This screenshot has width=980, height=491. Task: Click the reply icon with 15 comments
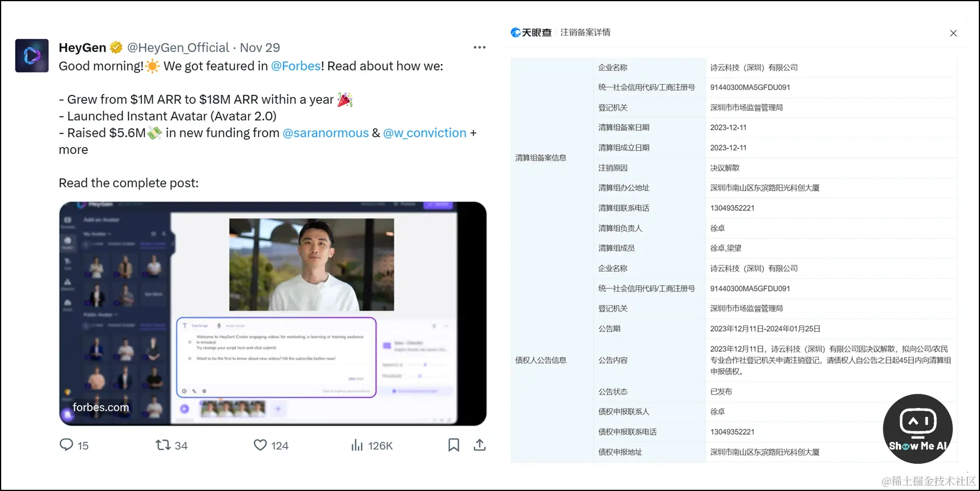(x=66, y=445)
